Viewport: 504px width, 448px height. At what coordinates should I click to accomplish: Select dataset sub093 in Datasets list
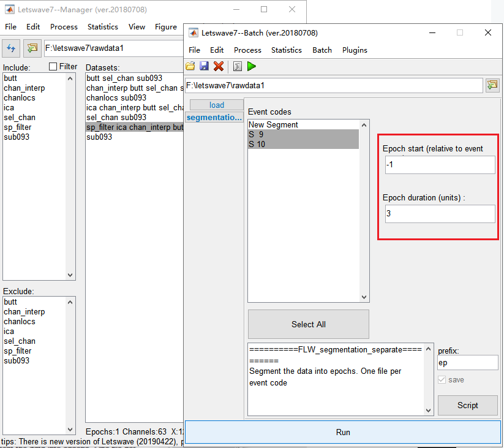point(135,137)
